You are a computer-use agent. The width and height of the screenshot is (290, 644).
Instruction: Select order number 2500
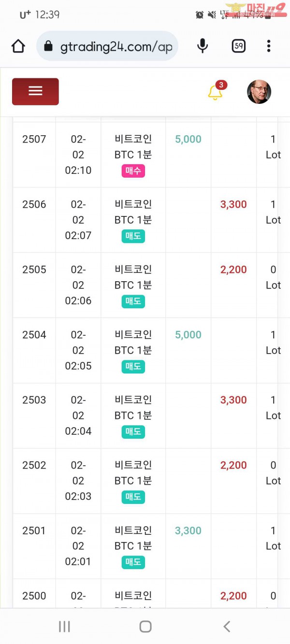[34, 596]
